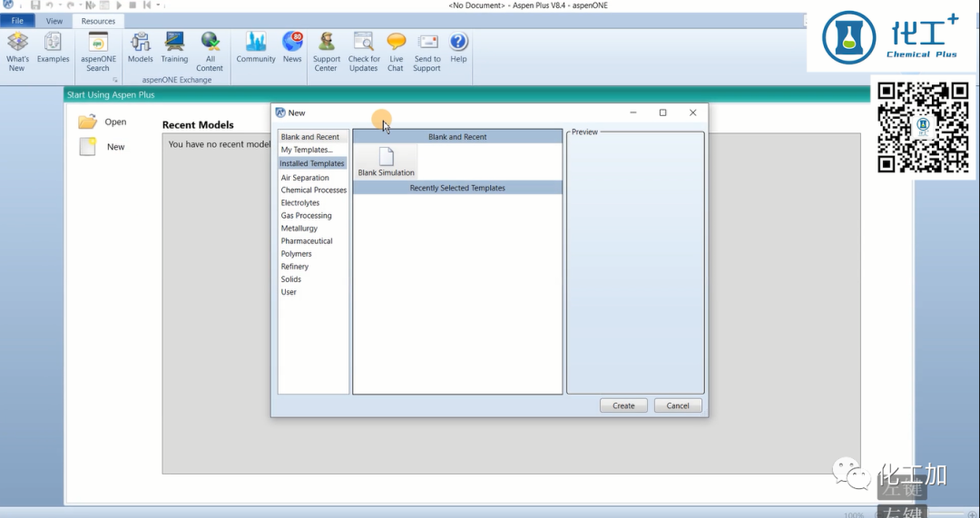Image resolution: width=980 pixels, height=518 pixels.
Task: Expand the aspenONE Exchange group launcher
Action: click(x=115, y=80)
